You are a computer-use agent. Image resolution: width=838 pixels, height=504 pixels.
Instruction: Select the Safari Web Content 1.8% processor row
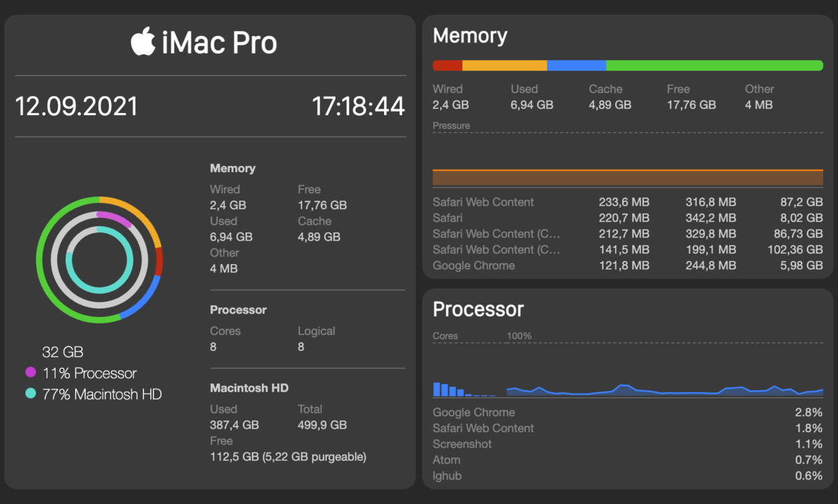628,428
